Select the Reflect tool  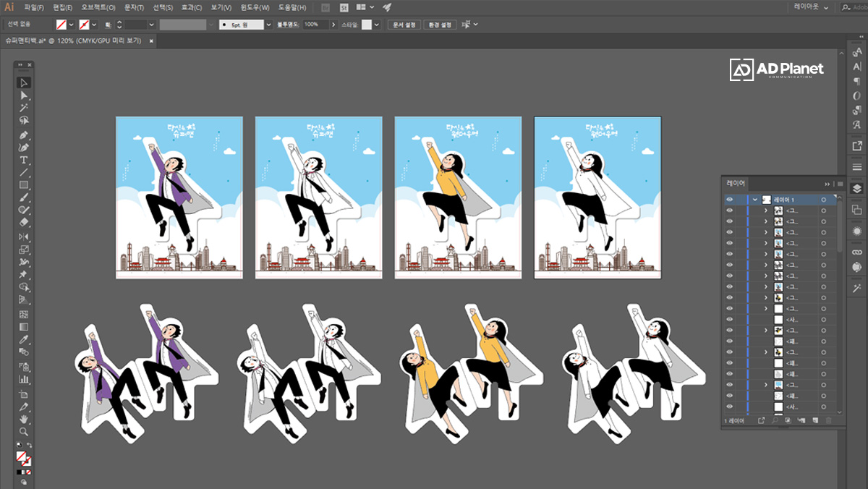point(24,237)
